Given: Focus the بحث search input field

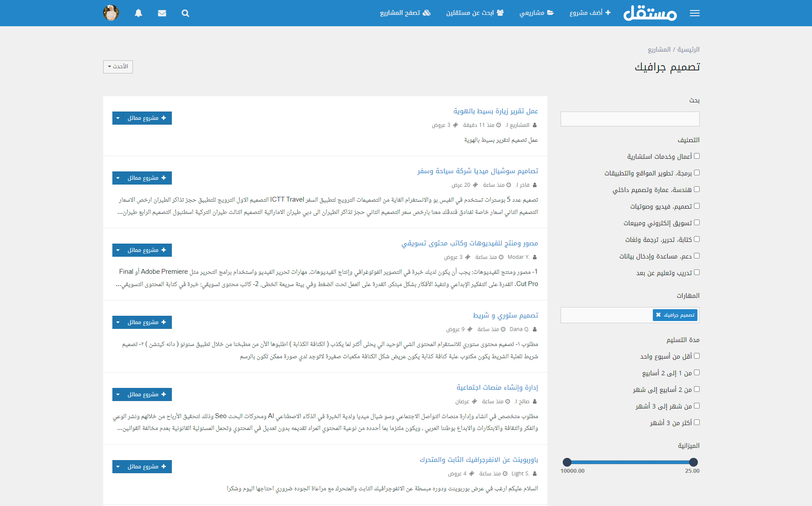Looking at the screenshot, I should pyautogui.click(x=630, y=119).
